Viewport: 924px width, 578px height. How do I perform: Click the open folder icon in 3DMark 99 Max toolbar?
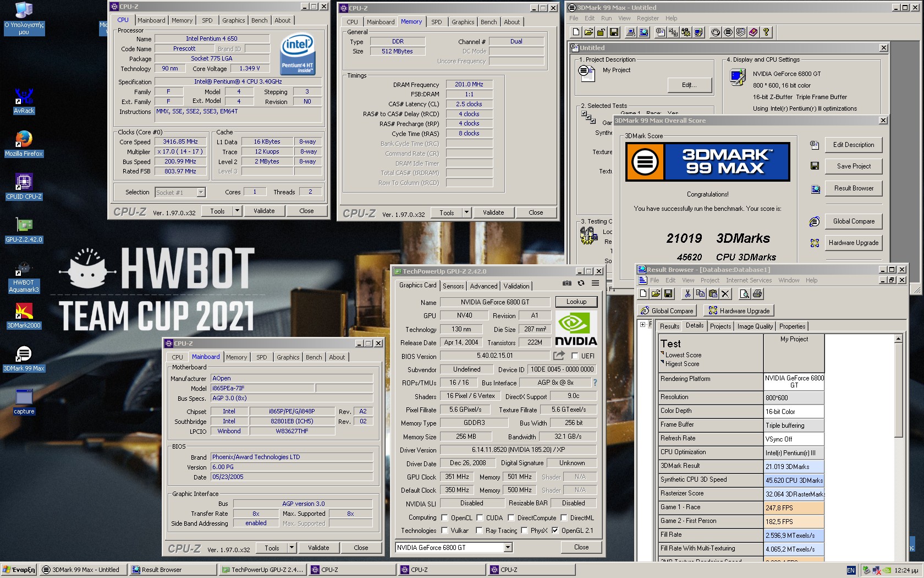click(x=588, y=32)
